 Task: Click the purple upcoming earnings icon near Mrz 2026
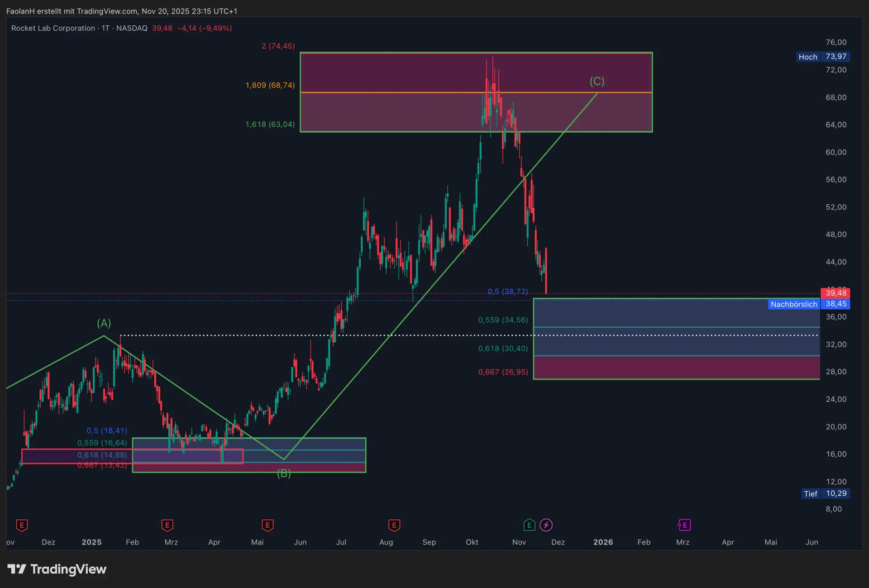point(684,525)
